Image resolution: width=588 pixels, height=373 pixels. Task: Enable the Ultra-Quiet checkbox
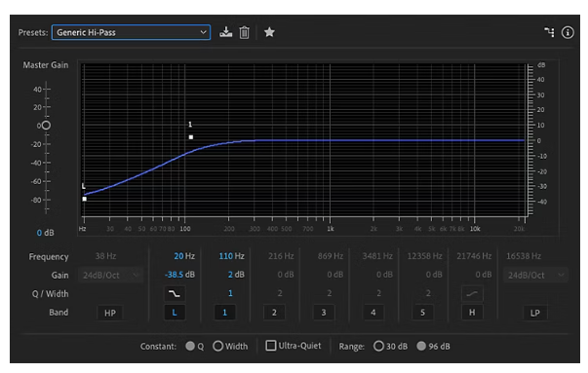tap(270, 346)
